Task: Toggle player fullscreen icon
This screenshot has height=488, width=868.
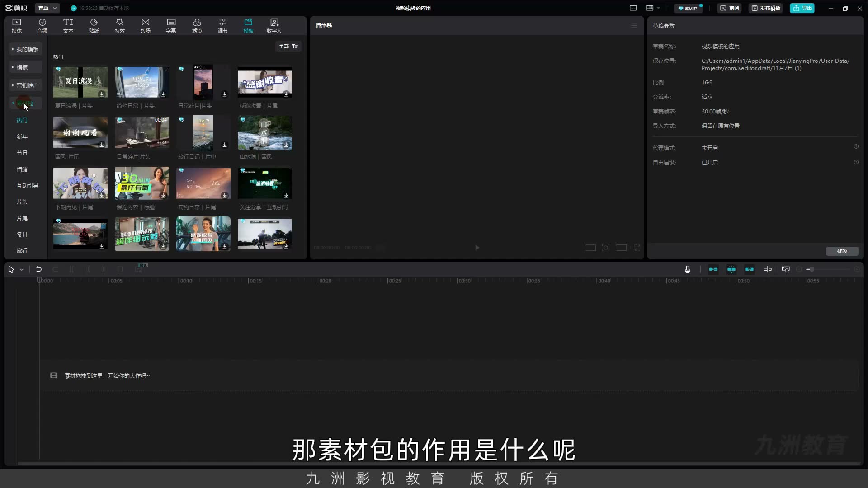Action: pos(637,248)
